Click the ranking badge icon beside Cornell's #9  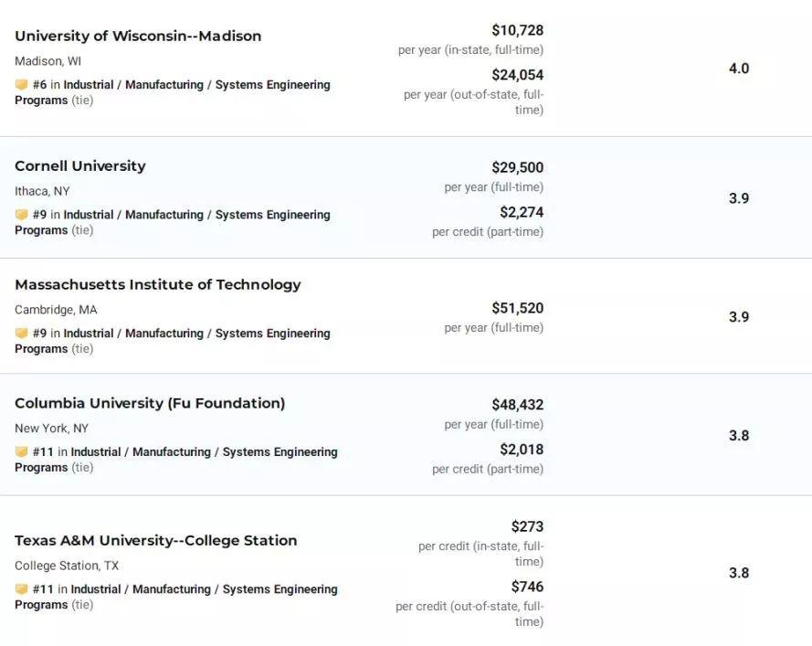[x=21, y=215]
